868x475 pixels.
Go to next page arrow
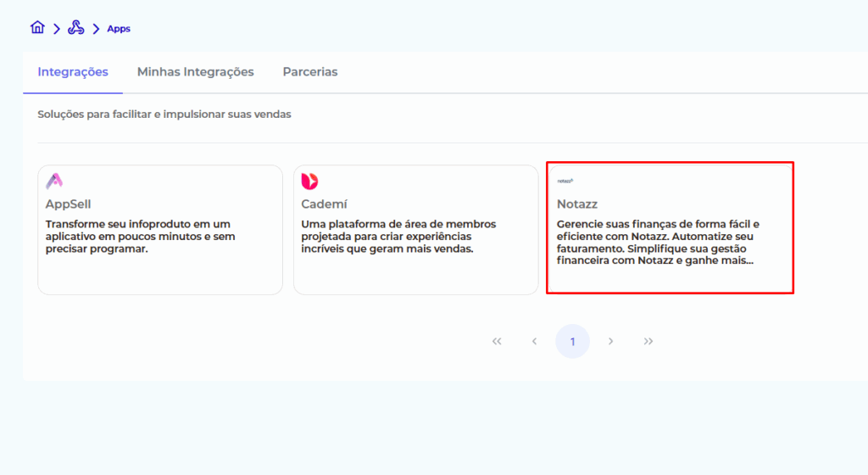pos(610,341)
